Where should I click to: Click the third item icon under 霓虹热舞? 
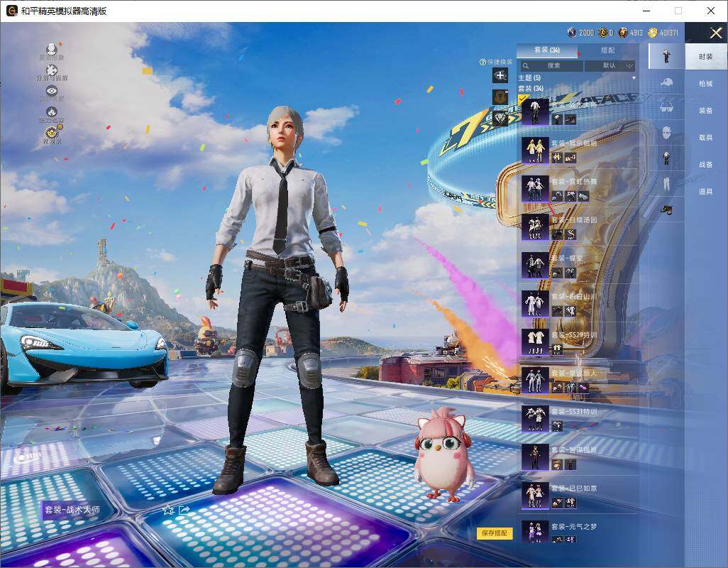583,197
